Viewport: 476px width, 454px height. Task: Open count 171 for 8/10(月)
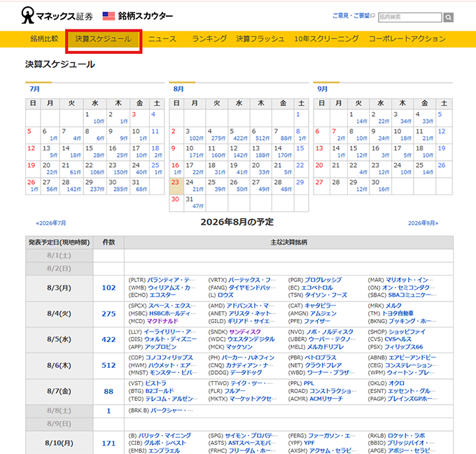point(108,444)
